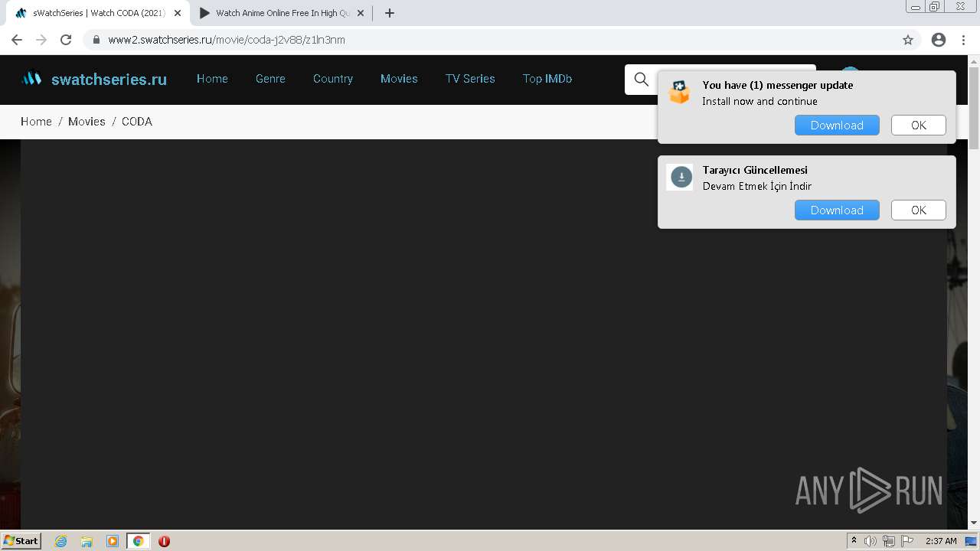Click the page vertical scrollbar thumb
The height and width of the screenshot is (551, 980).
pyautogui.click(x=974, y=107)
